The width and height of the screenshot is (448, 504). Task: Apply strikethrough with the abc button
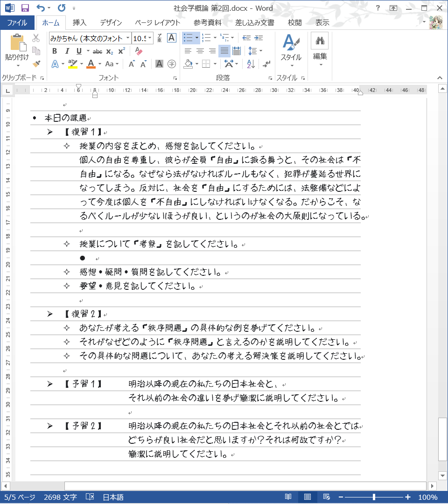pyautogui.click(x=98, y=51)
